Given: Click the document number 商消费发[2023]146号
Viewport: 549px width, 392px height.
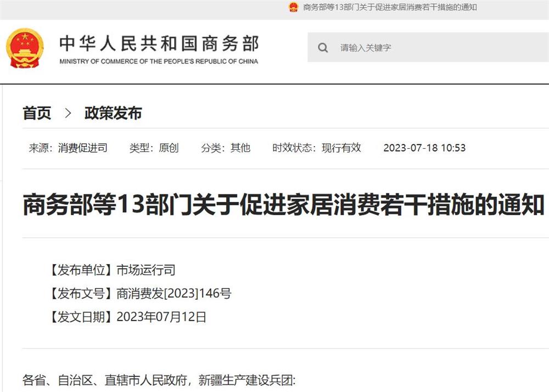Looking at the screenshot, I should pyautogui.click(x=173, y=293).
